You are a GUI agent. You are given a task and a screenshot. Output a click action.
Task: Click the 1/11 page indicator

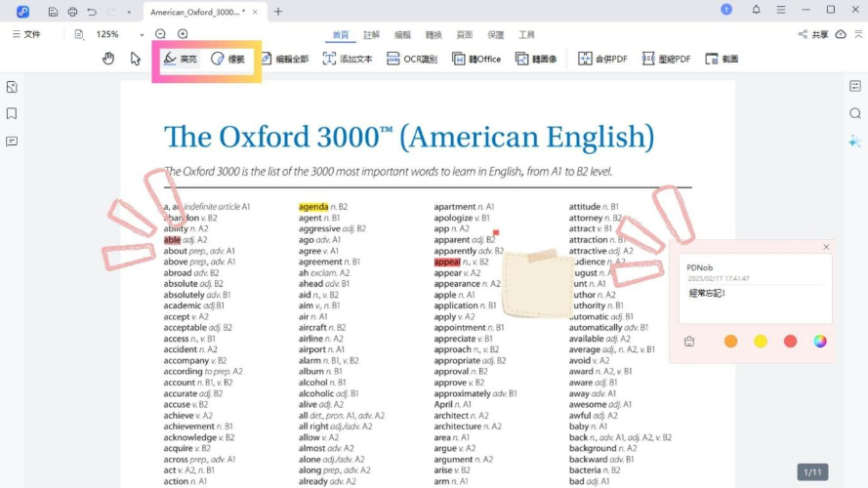point(812,472)
